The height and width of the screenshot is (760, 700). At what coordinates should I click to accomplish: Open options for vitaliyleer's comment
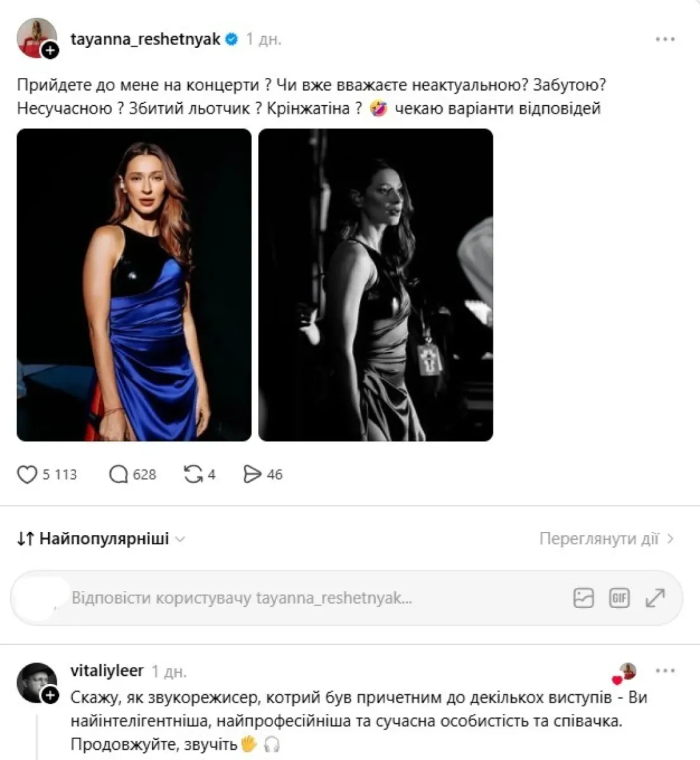(x=665, y=671)
